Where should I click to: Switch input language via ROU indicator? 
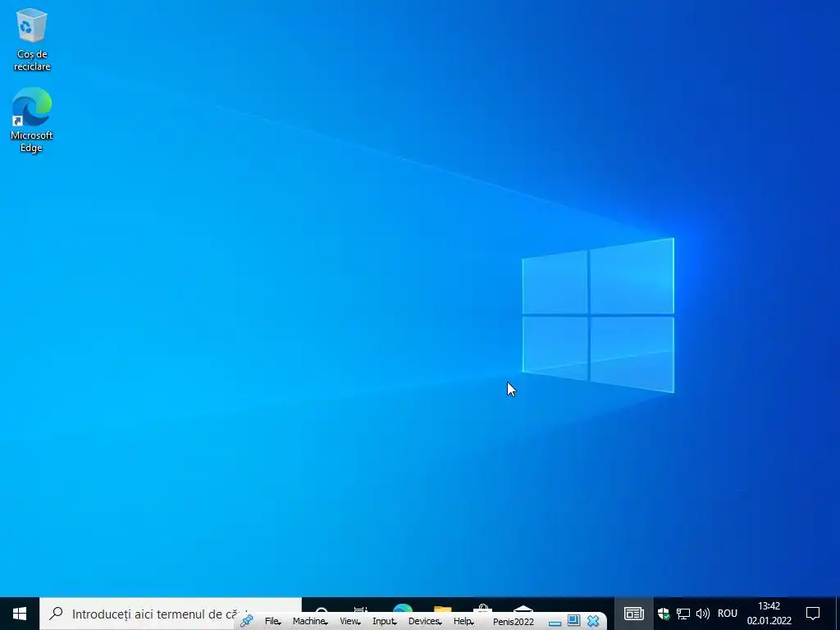pyautogui.click(x=728, y=614)
